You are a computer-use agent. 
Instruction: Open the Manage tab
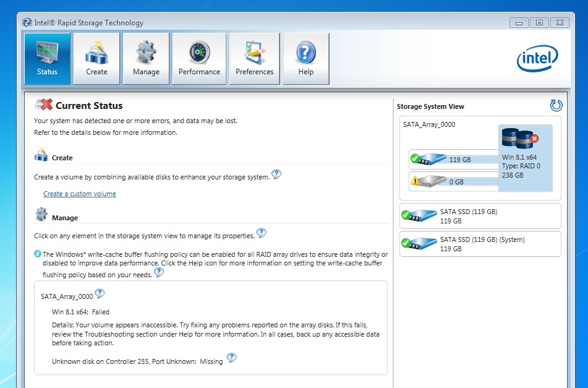tap(146, 59)
